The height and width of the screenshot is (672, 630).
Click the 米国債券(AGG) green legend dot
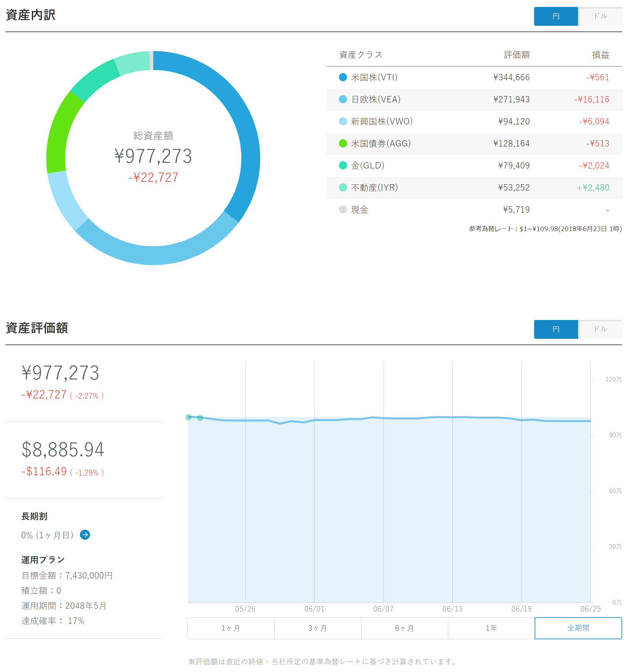[343, 143]
